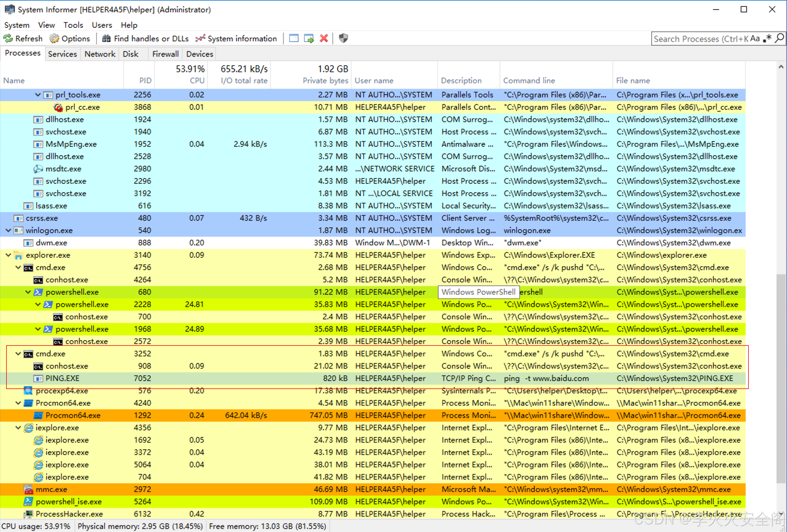Image resolution: width=787 pixels, height=532 pixels.
Task: Select the PING.EXE process row
Action: [x=62, y=379]
